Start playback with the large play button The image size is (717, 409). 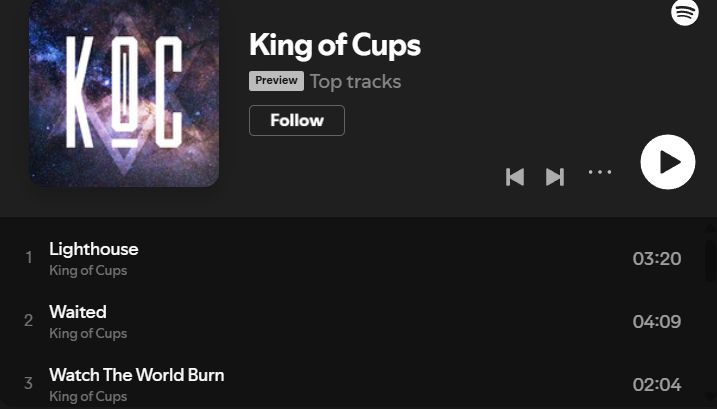click(x=668, y=162)
